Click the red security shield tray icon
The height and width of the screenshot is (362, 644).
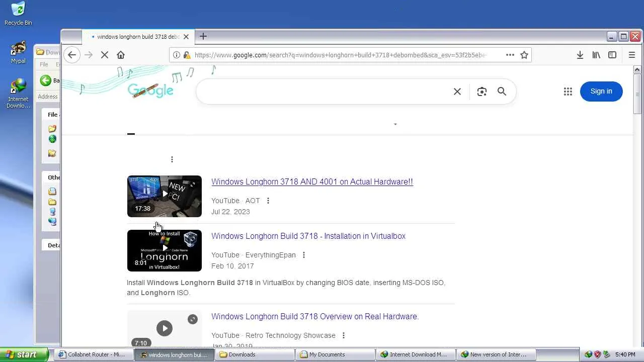click(598, 354)
